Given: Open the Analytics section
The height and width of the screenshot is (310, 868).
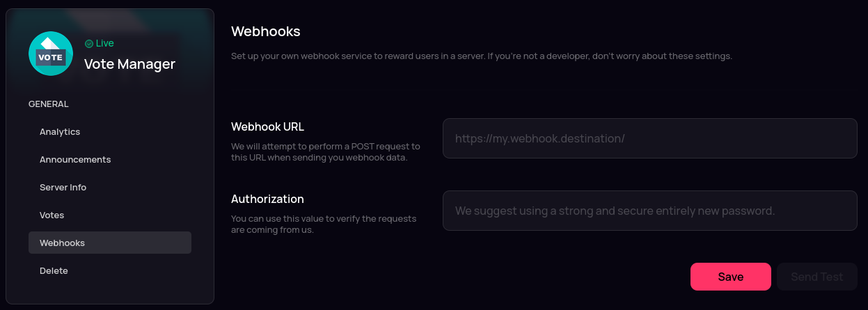Looking at the screenshot, I should [x=60, y=132].
